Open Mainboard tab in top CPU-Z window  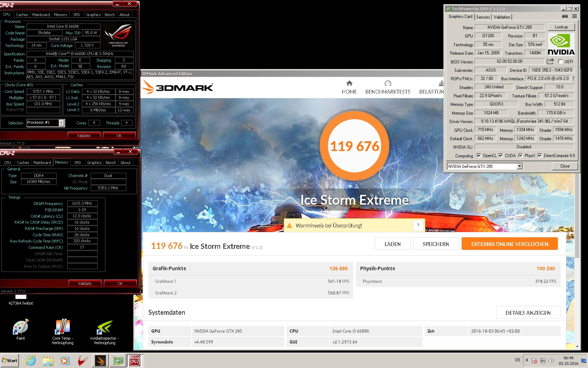pyautogui.click(x=41, y=15)
